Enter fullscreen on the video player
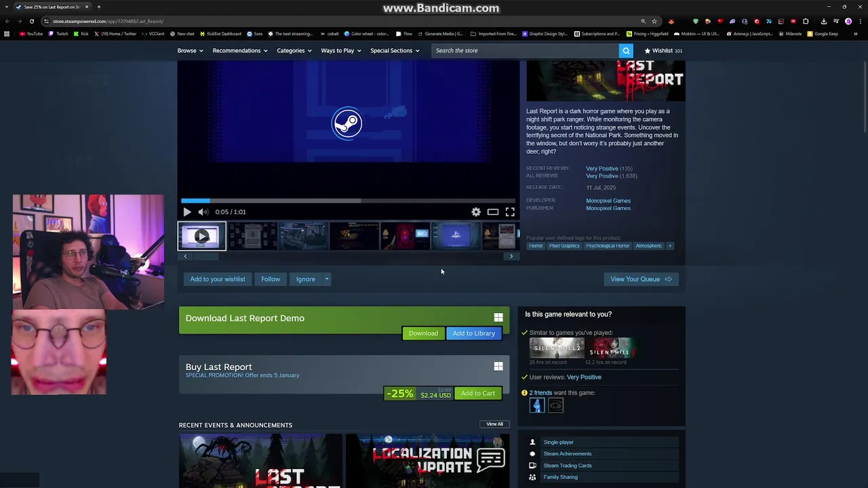This screenshot has width=868, height=488. click(510, 212)
